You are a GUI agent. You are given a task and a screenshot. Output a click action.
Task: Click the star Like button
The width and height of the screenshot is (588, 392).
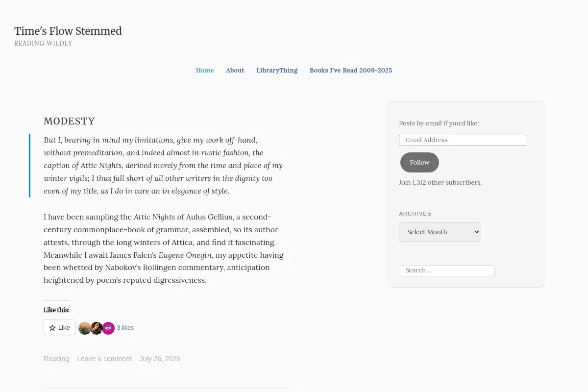[x=59, y=327]
